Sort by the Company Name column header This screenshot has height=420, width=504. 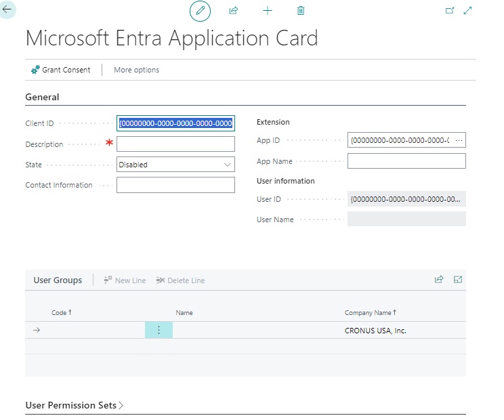pos(371,312)
